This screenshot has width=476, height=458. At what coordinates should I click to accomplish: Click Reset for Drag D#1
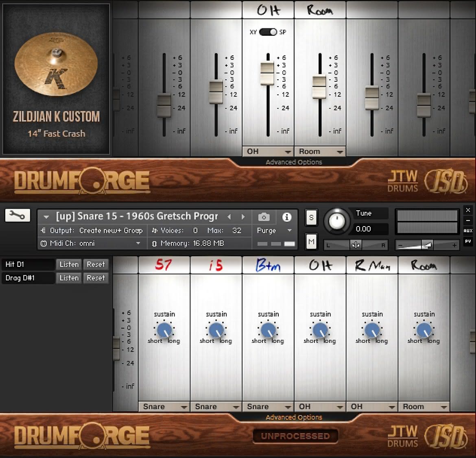96,278
